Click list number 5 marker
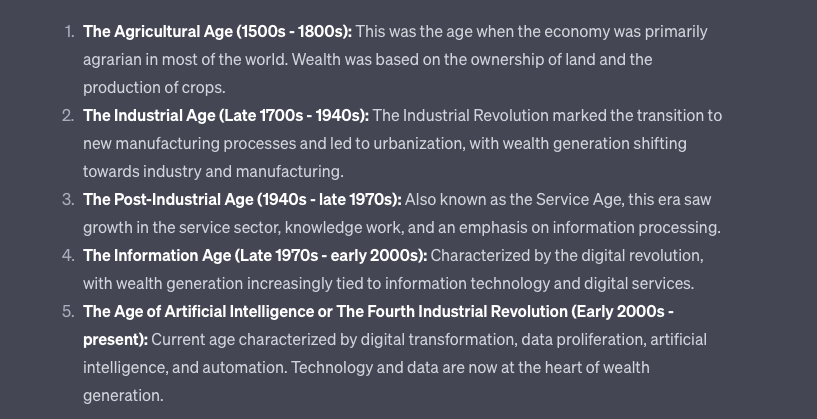Image resolution: width=817 pixels, height=419 pixels. 68,312
